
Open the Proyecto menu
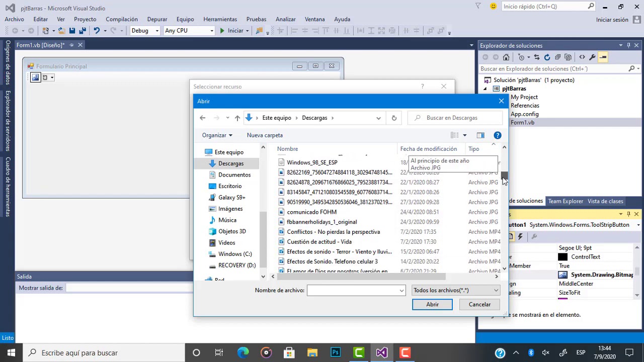click(x=85, y=19)
